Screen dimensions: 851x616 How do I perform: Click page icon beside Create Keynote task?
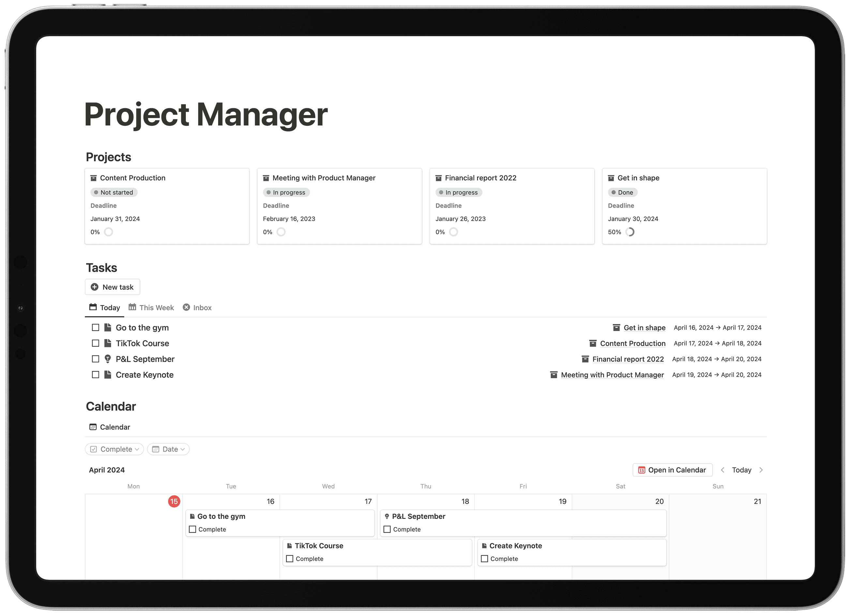click(x=108, y=375)
